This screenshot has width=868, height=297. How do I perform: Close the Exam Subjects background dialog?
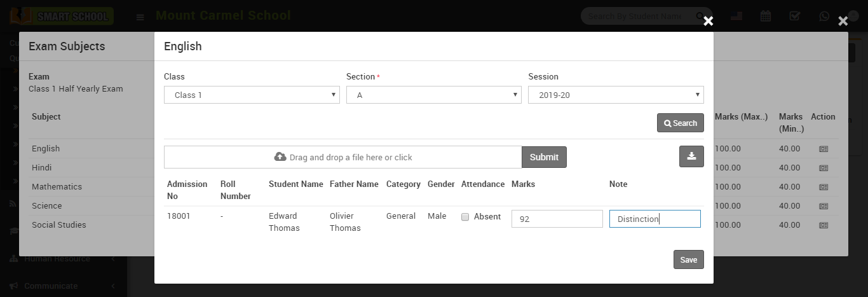pyautogui.click(x=843, y=21)
